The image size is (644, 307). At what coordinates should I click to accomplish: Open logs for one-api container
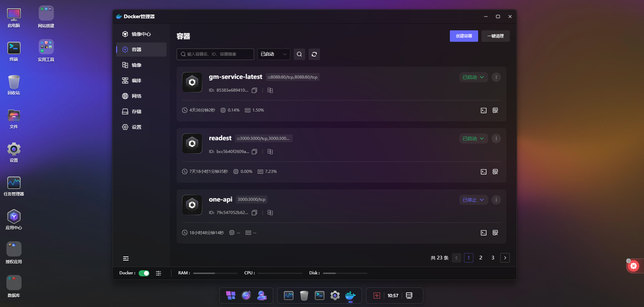click(x=495, y=233)
